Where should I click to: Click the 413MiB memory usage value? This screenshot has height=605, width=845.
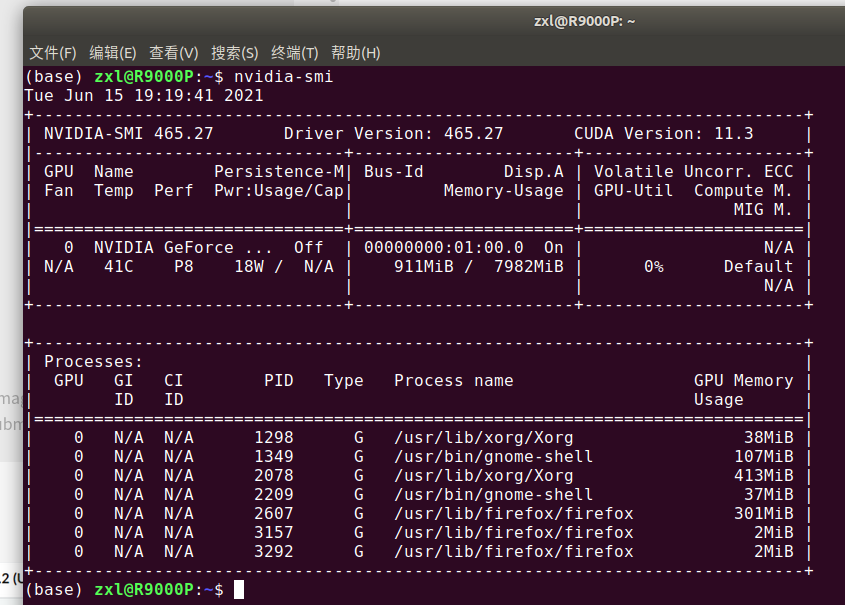click(x=764, y=475)
